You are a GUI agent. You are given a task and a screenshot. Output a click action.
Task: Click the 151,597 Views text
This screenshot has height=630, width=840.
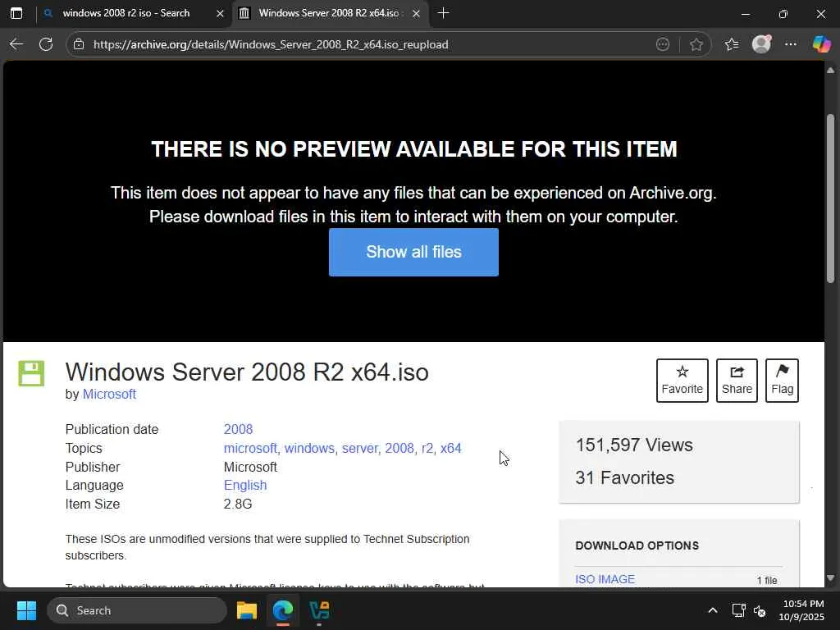point(634,445)
